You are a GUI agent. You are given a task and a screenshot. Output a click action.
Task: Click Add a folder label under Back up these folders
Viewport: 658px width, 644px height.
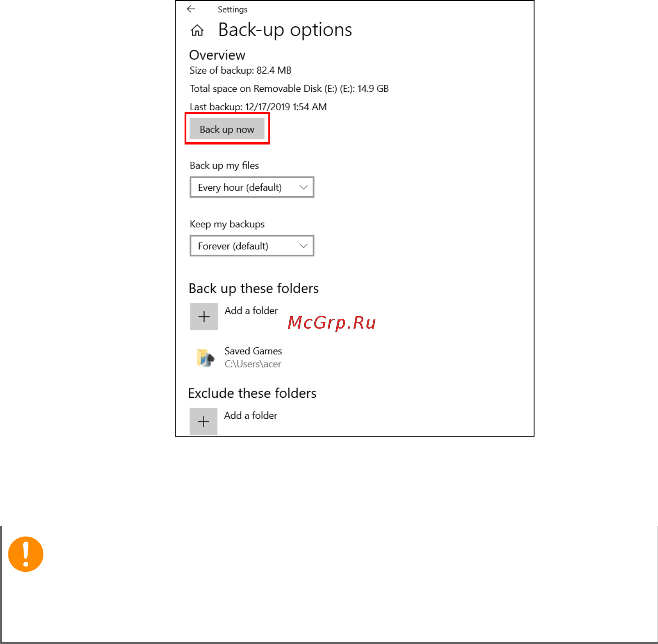[251, 310]
